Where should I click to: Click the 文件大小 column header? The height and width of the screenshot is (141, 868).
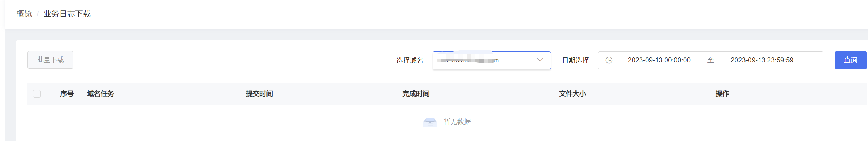coord(573,94)
